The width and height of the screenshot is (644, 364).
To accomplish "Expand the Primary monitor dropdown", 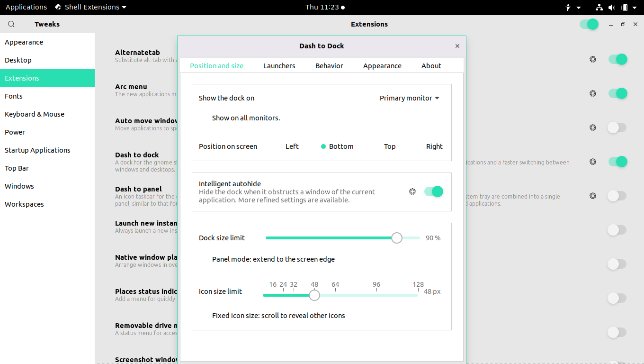I will (410, 98).
